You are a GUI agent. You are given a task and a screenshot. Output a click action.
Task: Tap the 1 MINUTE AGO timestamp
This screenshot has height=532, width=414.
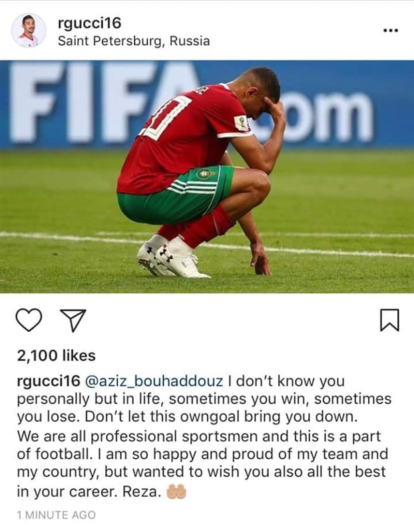[57, 515]
